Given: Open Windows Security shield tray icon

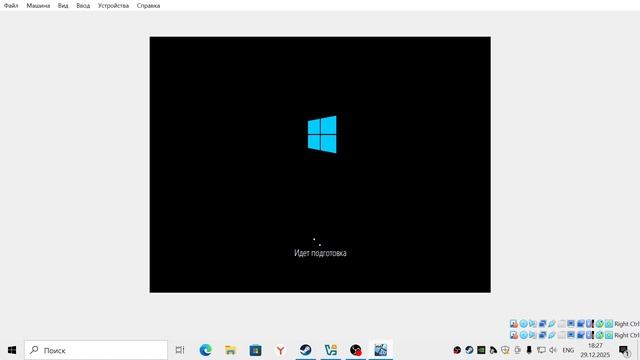Looking at the screenshot, I should pos(505,350).
